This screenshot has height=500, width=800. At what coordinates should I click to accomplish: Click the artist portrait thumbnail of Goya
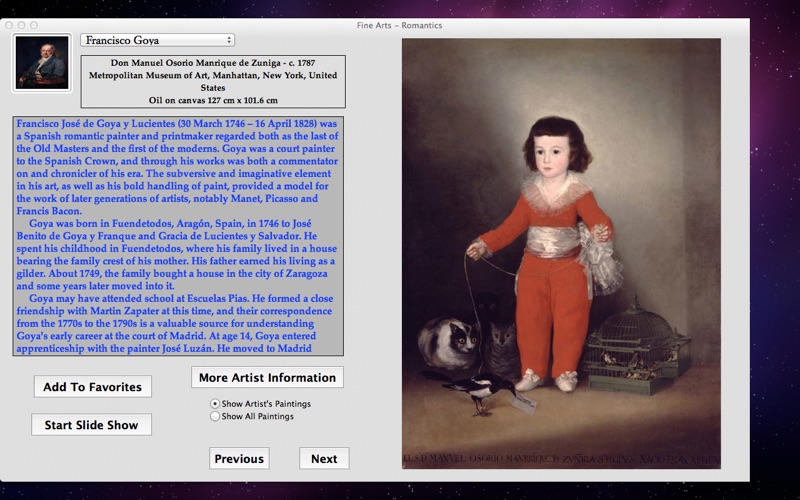(42, 63)
